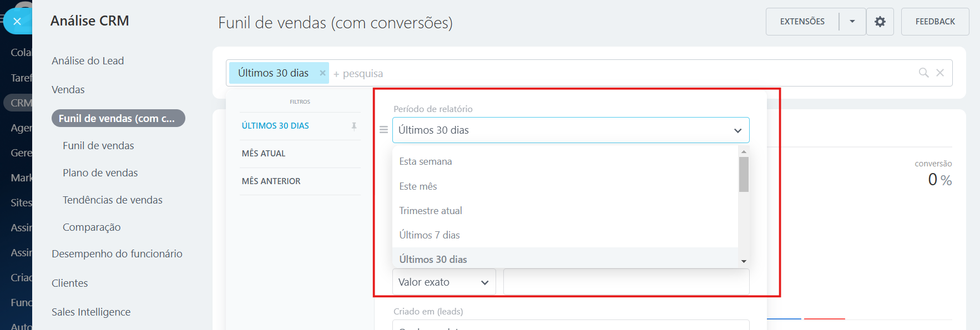The width and height of the screenshot is (980, 330).
Task: Pin the ÚLTIMOS 30 DIAS filter
Action: point(354,126)
